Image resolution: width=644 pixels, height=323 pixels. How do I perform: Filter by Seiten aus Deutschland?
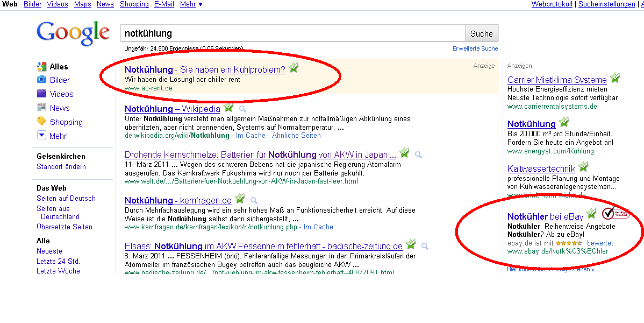tap(58, 212)
